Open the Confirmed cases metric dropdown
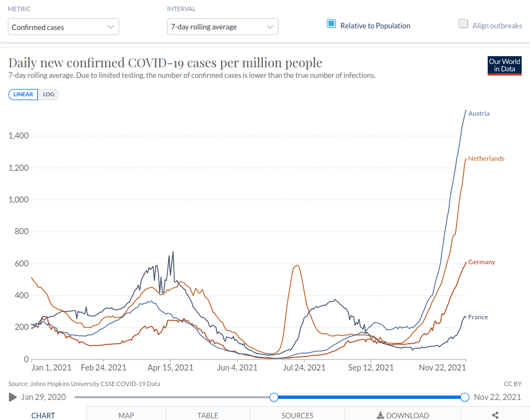 63,27
